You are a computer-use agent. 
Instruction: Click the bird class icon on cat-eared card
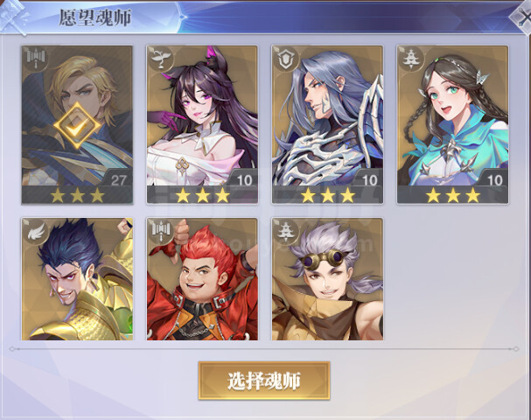tap(160, 60)
